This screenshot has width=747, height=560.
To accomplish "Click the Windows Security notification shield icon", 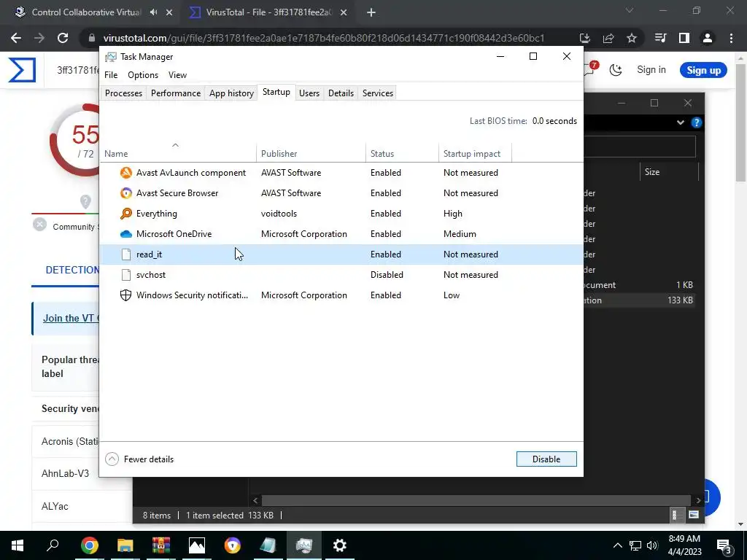I will (x=125, y=295).
